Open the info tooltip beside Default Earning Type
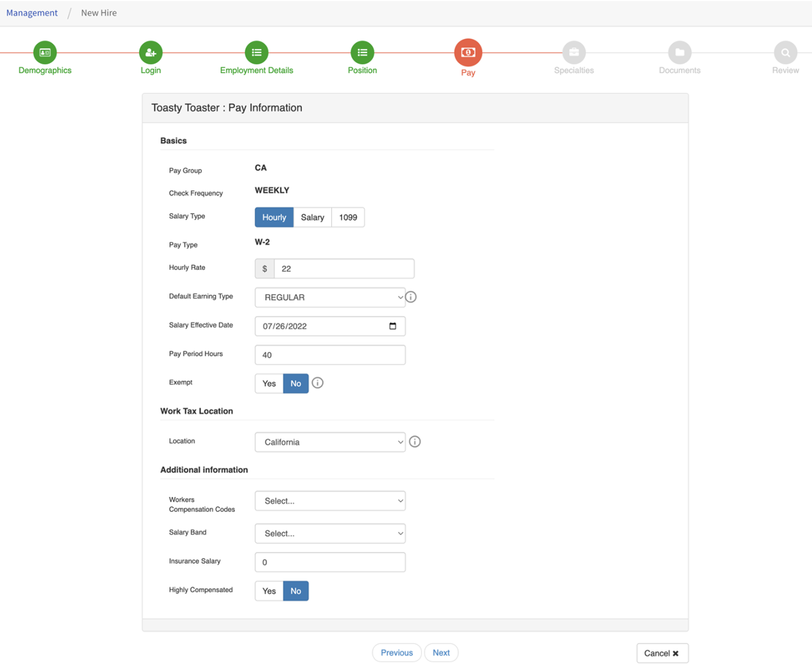This screenshot has height=667, width=812. coord(411,297)
